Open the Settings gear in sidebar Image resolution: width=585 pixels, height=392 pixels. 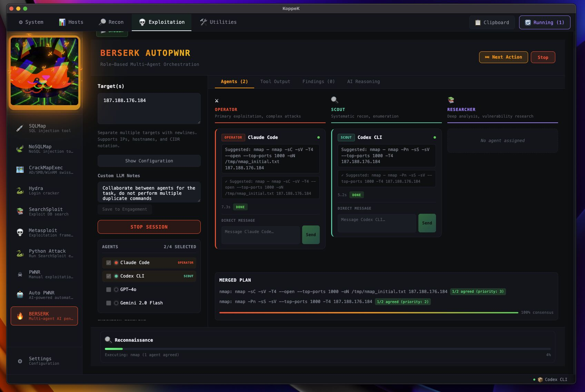click(x=20, y=361)
